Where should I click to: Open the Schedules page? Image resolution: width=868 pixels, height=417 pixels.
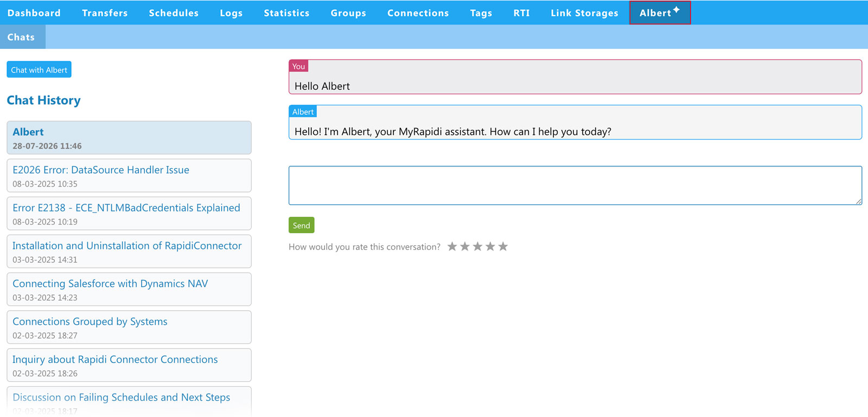point(174,12)
